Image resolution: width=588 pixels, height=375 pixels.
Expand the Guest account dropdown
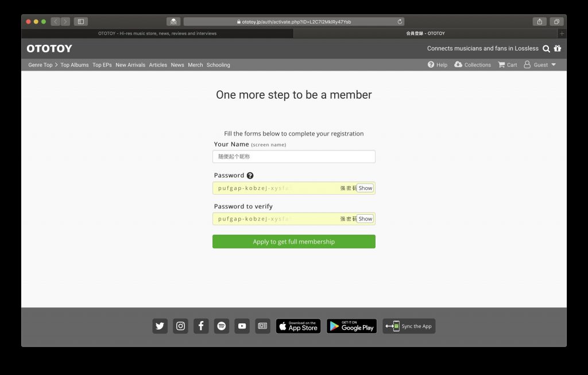coord(540,64)
